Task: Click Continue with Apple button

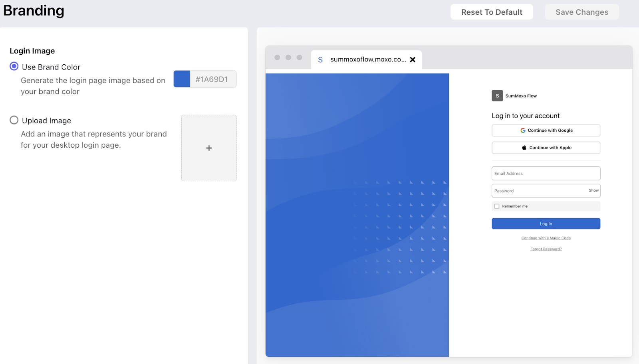Action: 546,148
